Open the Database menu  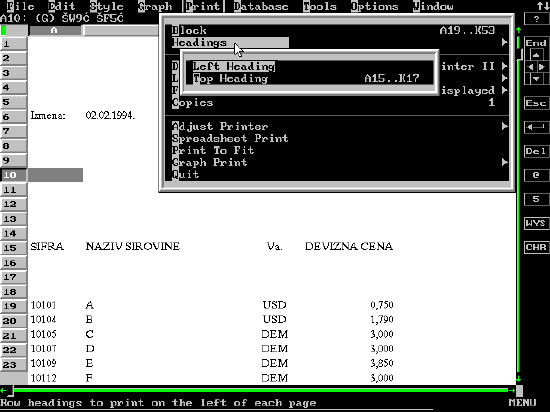(261, 6)
